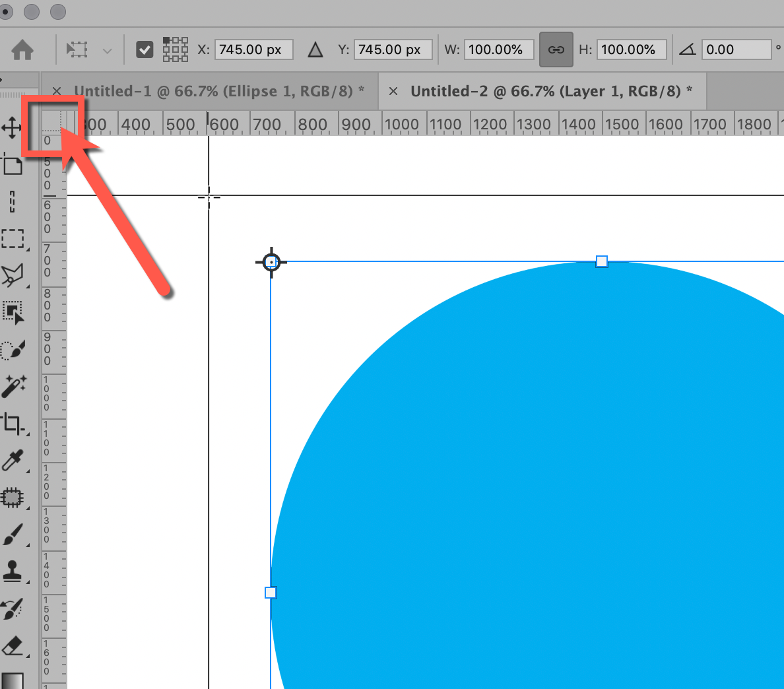Select the Magic Wand tool
The width and height of the screenshot is (784, 689).
12,386
